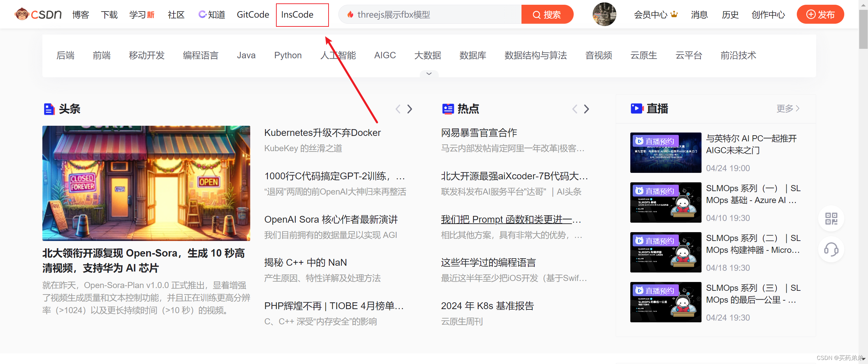Open article 我们把 Prompt 函数和类更进一
The width and height of the screenshot is (868, 364).
[x=511, y=219]
